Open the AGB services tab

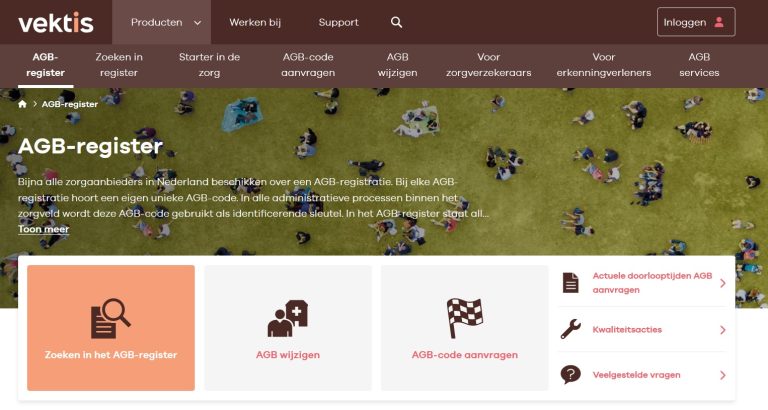click(699, 65)
